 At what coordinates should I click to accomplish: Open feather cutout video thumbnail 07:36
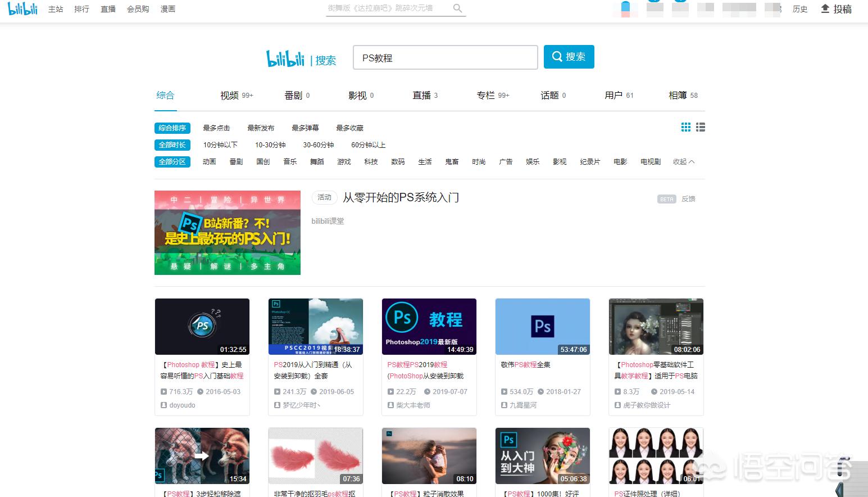pos(316,456)
